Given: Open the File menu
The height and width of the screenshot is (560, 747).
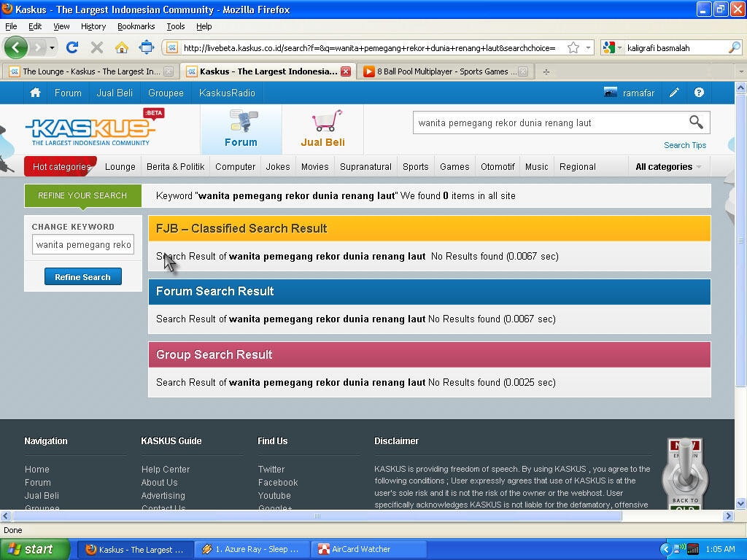Looking at the screenshot, I should pyautogui.click(x=11, y=26).
